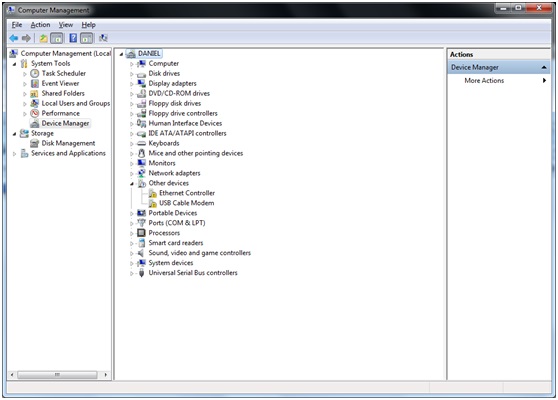Click the Processors chip icon
Image resolution: width=558 pixels, height=400 pixels.
(x=141, y=233)
